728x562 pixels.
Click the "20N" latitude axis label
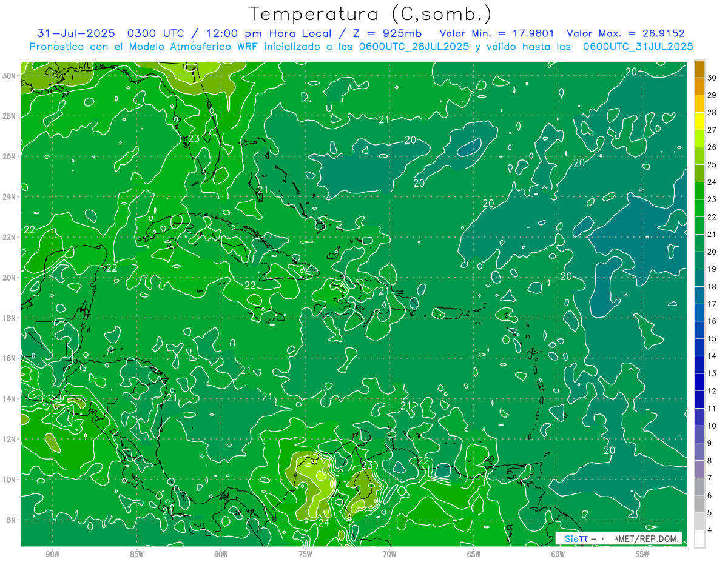click(x=9, y=278)
